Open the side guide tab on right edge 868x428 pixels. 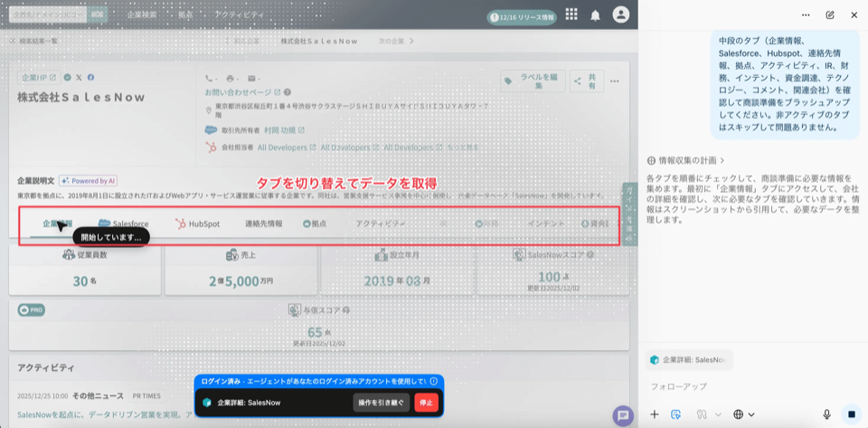[x=630, y=214]
